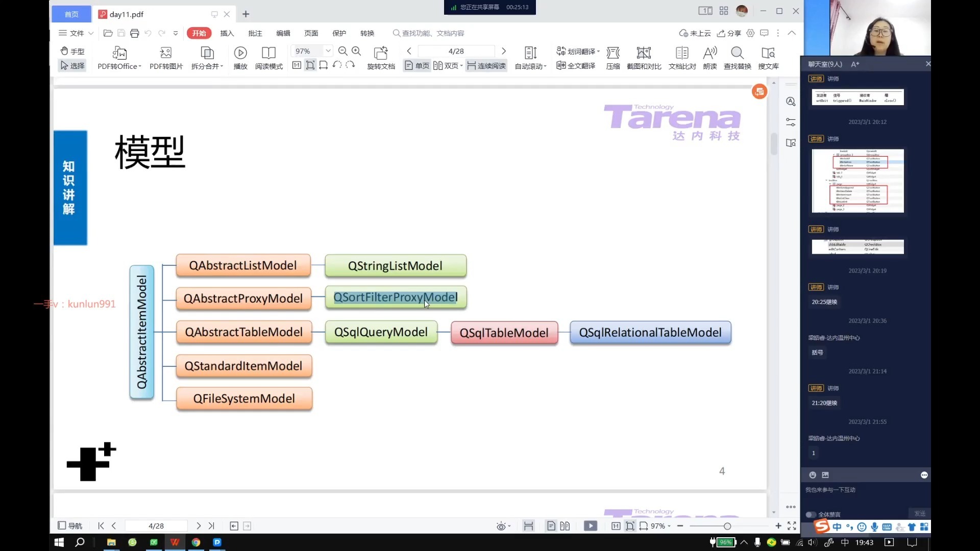The width and height of the screenshot is (980, 551).
Task: Click the zoom in magnifier icon
Action: 356,51
